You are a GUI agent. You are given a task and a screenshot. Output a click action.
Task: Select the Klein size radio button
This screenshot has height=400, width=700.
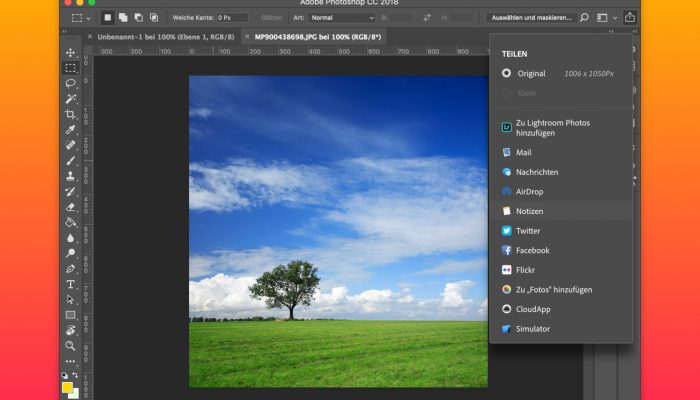(x=506, y=93)
